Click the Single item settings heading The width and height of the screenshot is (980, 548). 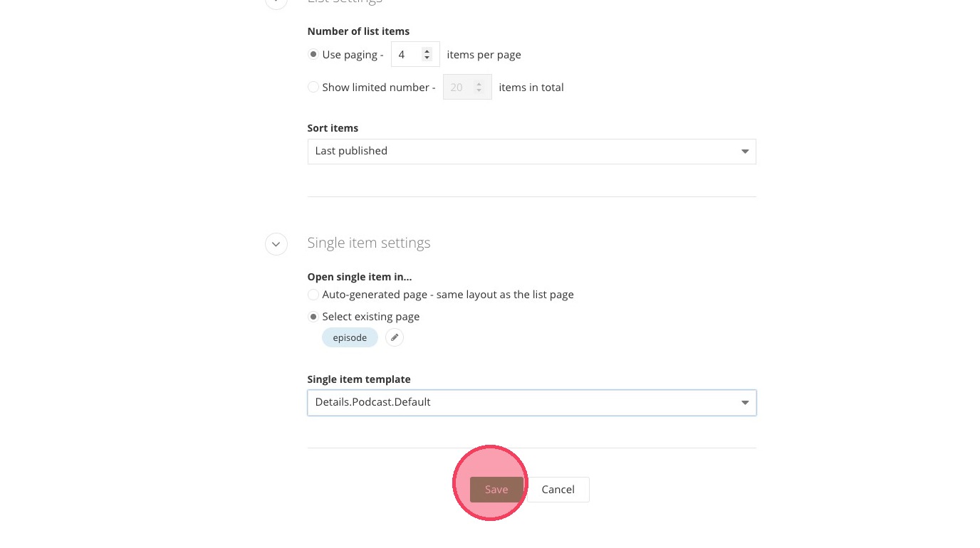(369, 243)
